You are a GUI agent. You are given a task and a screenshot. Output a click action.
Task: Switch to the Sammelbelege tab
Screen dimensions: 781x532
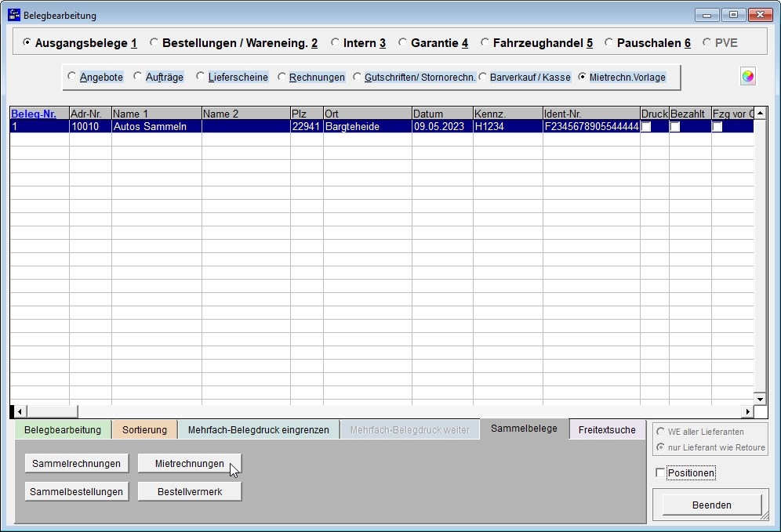[524, 429]
